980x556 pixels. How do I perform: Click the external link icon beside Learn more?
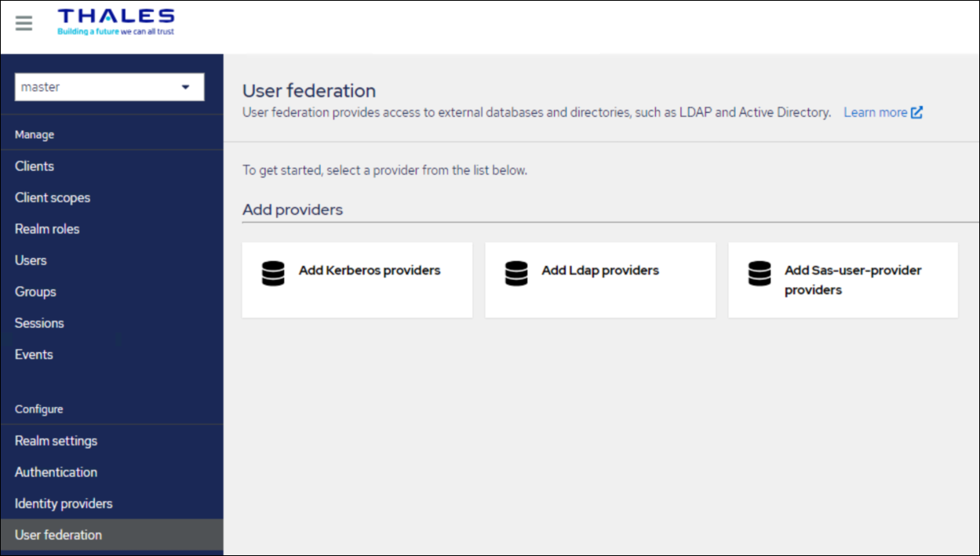tap(916, 112)
